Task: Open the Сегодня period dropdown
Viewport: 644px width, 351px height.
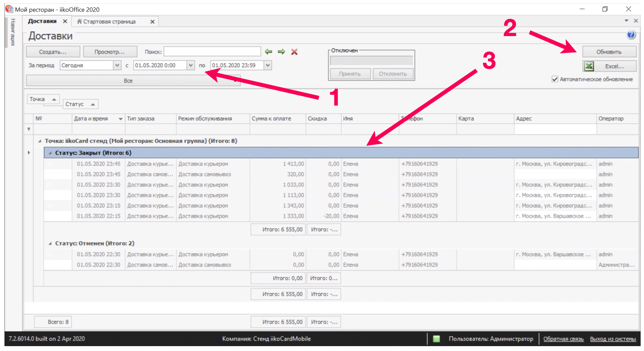Action: [117, 65]
